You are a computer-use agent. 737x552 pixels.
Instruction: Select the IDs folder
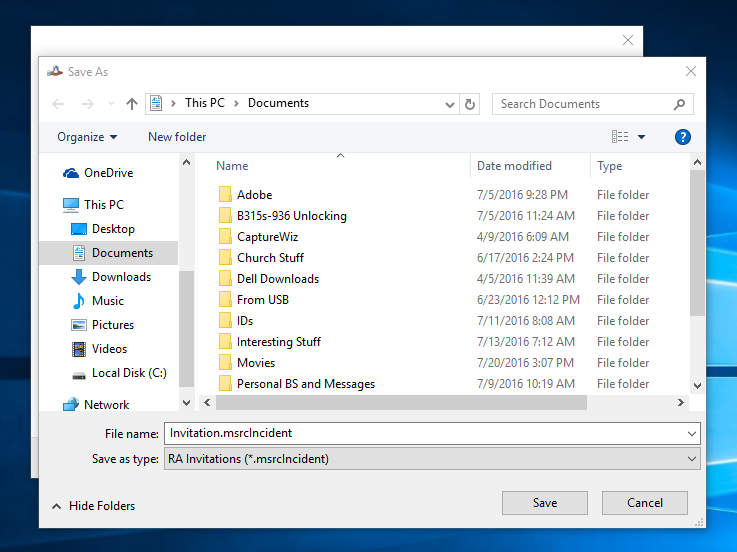pos(245,321)
